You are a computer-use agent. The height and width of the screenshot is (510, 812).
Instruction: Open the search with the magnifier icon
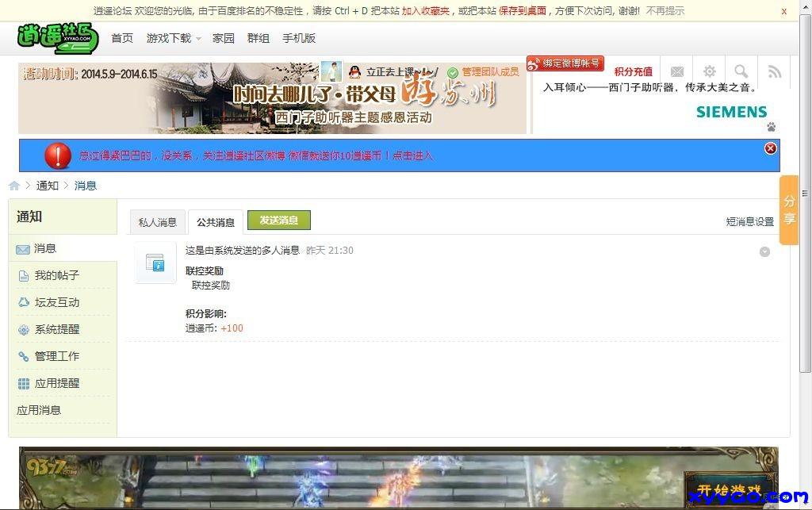741,71
